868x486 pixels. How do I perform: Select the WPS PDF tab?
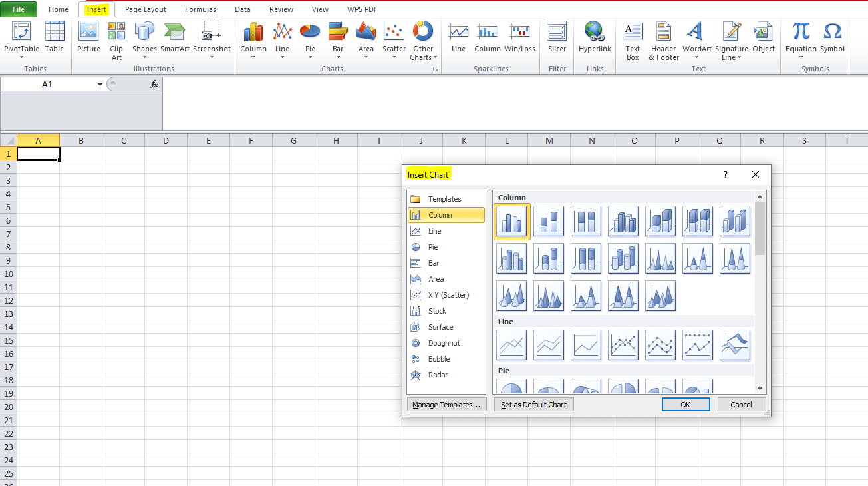click(362, 9)
